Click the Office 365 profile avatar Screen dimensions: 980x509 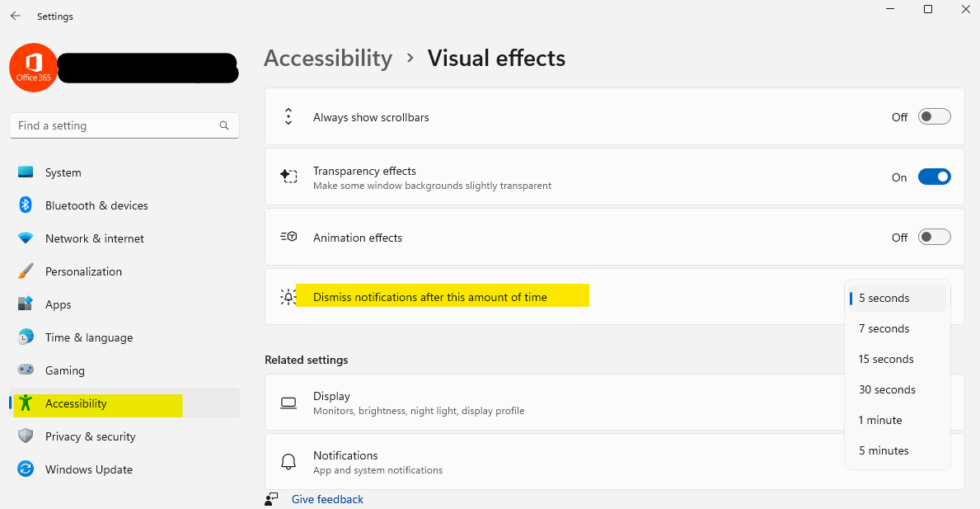33,68
